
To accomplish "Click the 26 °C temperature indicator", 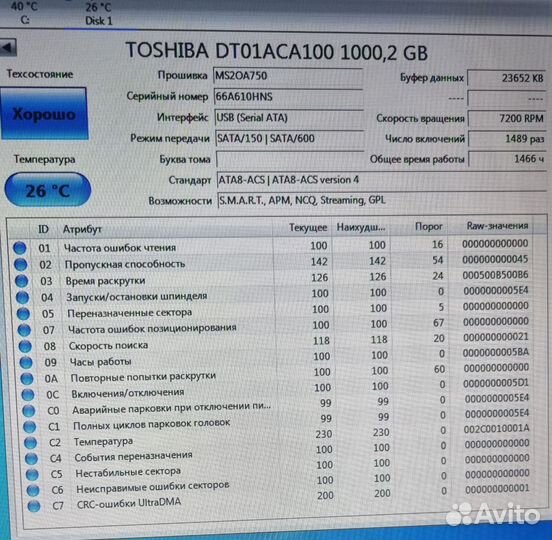I will pos(48,190).
